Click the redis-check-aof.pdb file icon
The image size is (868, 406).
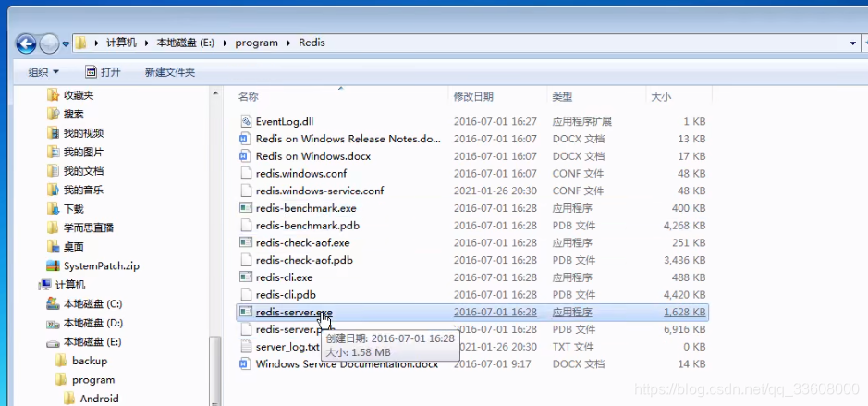coord(246,260)
